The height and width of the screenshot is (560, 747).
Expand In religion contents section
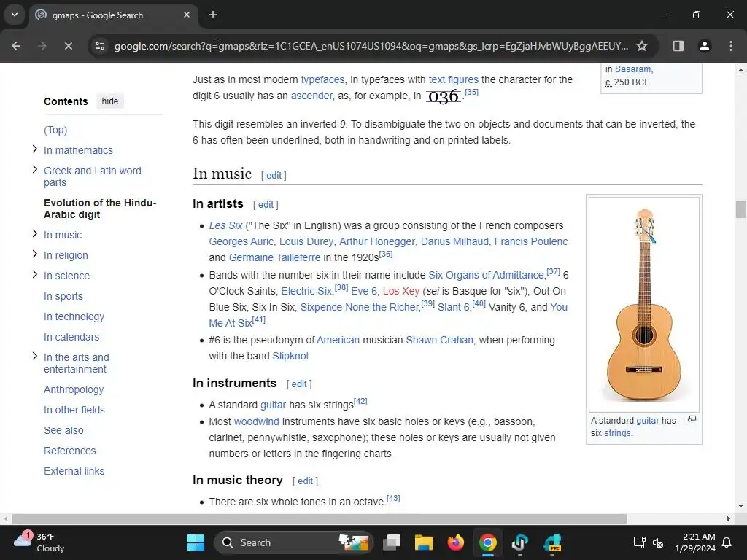35,254
